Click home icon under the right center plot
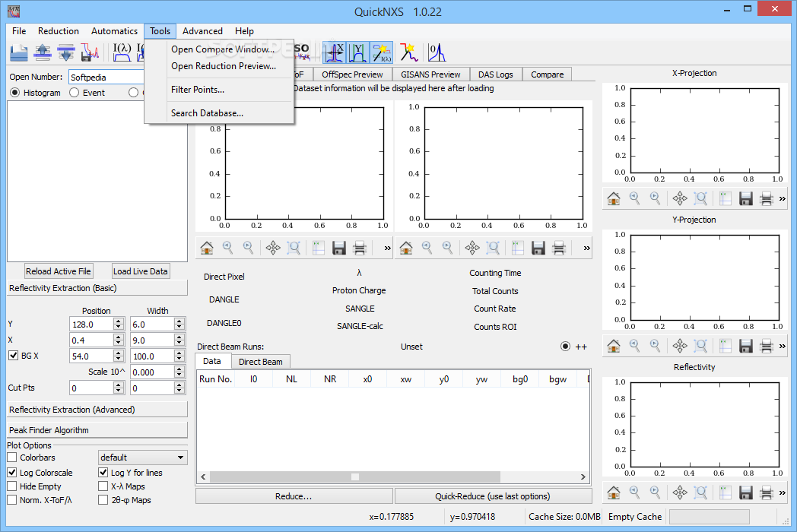The width and height of the screenshot is (797, 532). coord(406,248)
